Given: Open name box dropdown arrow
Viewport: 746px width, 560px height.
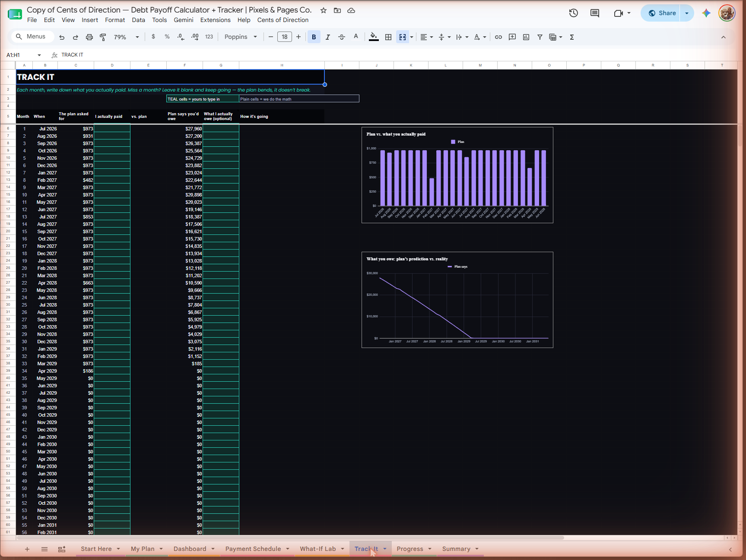Looking at the screenshot, I should point(39,55).
